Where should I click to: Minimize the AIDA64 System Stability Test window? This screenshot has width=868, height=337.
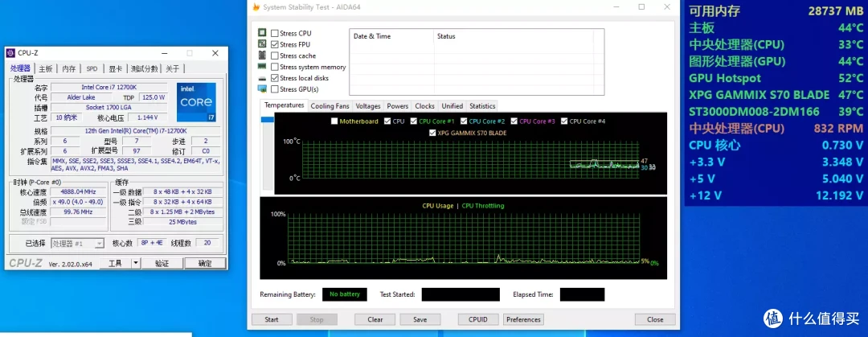(x=616, y=7)
